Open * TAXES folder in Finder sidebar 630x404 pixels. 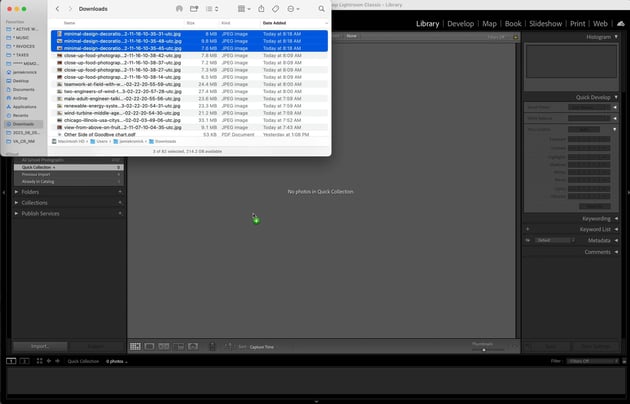click(x=23, y=55)
